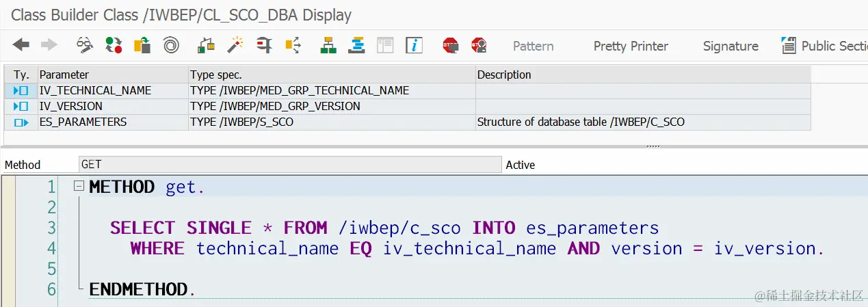This screenshot has width=868, height=307.
Task: Click es_parameters in the code
Action: point(592,229)
